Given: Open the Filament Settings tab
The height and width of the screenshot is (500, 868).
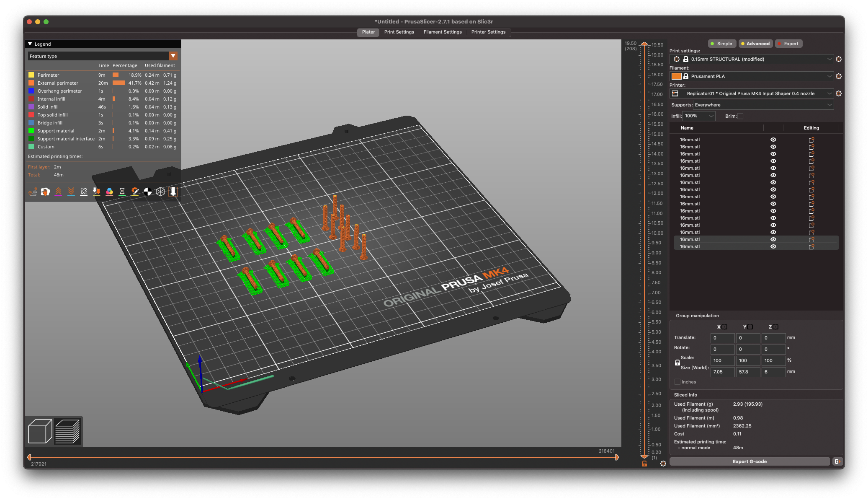Looking at the screenshot, I should [x=442, y=32].
